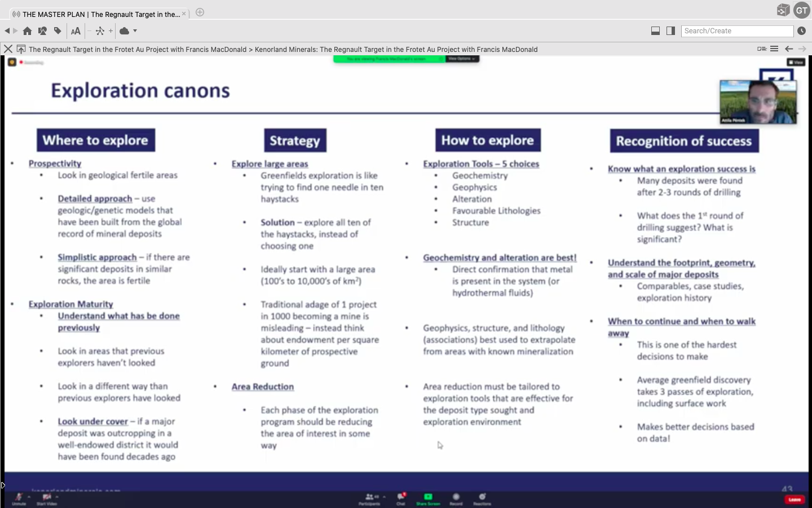The height and width of the screenshot is (508, 812).
Task: Adjust text size with the AA icon
Action: point(76,31)
